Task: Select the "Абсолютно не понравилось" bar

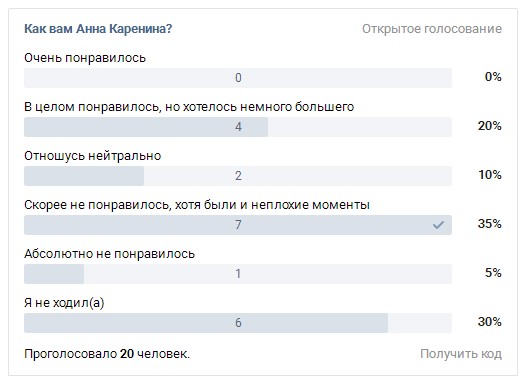Action: (238, 274)
